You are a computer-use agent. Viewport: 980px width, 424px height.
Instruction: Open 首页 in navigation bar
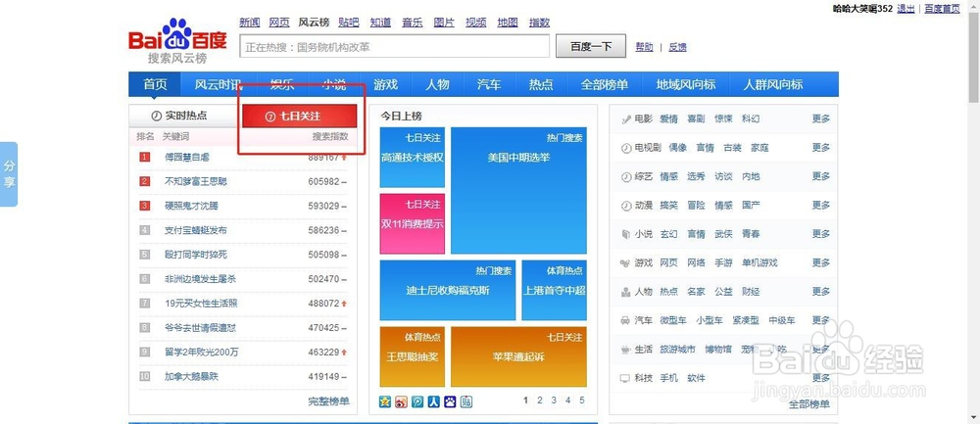[155, 84]
